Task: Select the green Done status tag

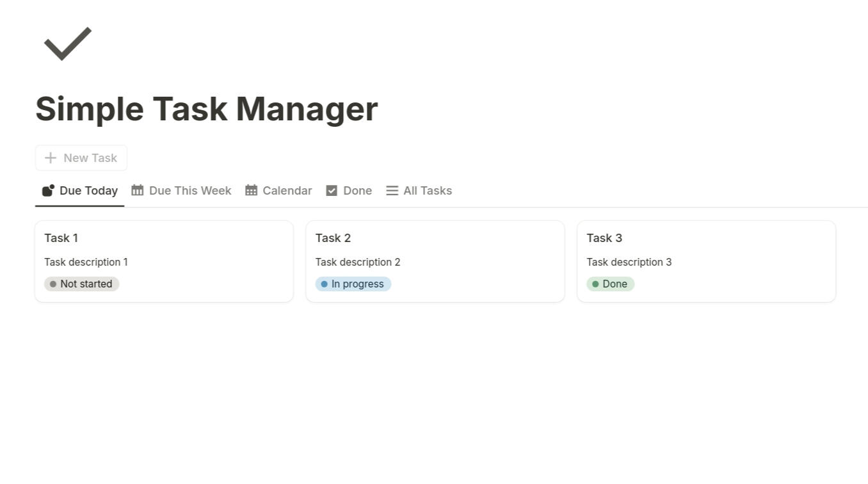Action: pos(611,284)
